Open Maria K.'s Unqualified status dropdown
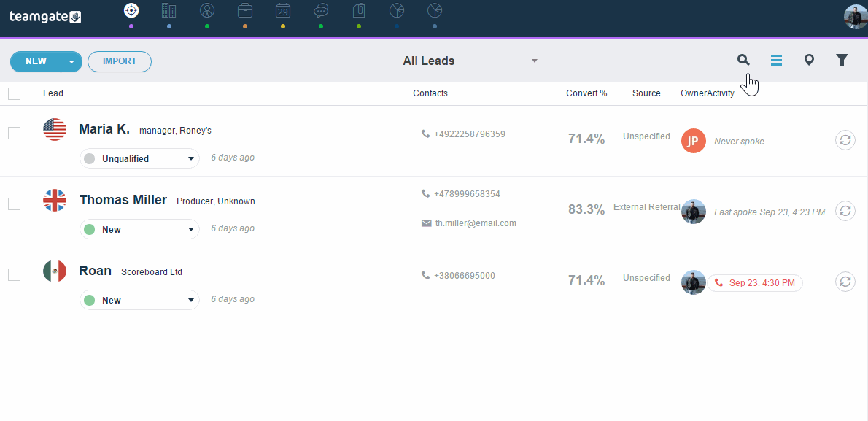Image resolution: width=868 pixels, height=421 pixels. coord(139,158)
